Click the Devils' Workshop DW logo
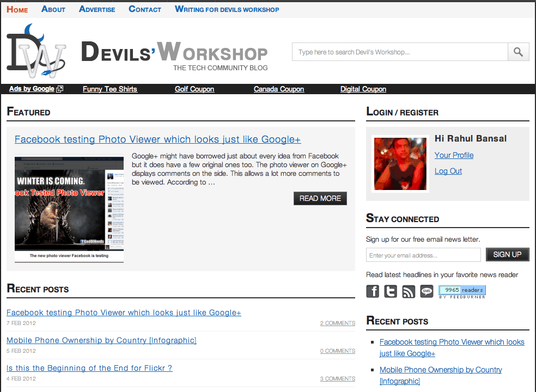 (36, 51)
